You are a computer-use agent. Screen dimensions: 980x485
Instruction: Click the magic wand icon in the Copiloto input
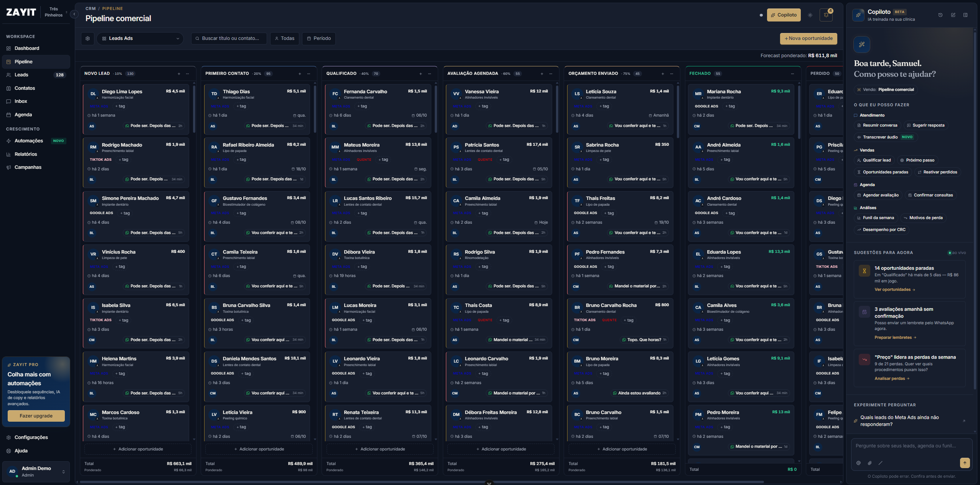tap(880, 463)
